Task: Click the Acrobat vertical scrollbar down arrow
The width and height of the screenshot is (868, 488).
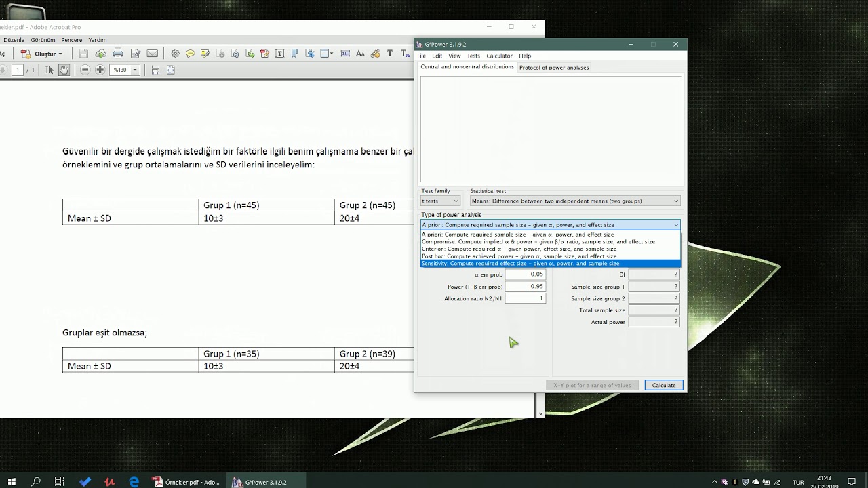Action: pyautogui.click(x=540, y=413)
